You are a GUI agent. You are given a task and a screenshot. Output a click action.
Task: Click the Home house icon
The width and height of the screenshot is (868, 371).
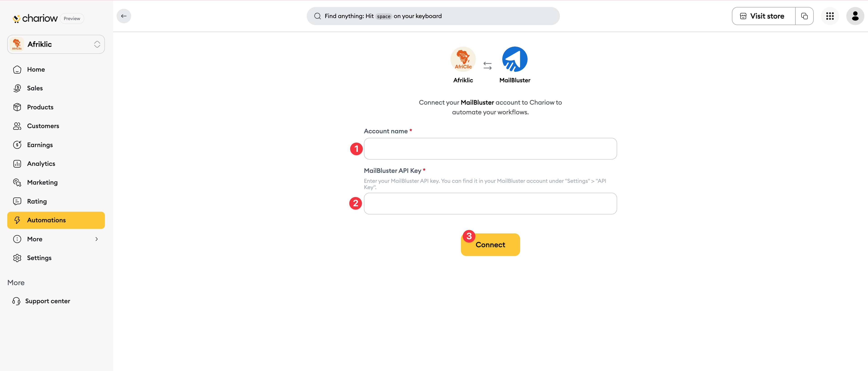tap(17, 69)
